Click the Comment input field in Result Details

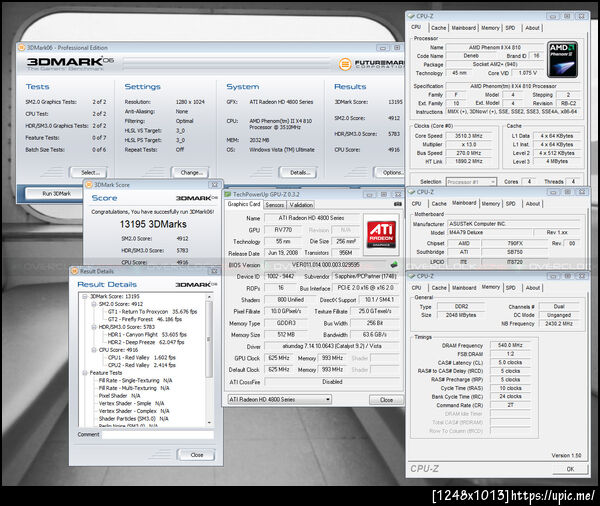coord(158,435)
